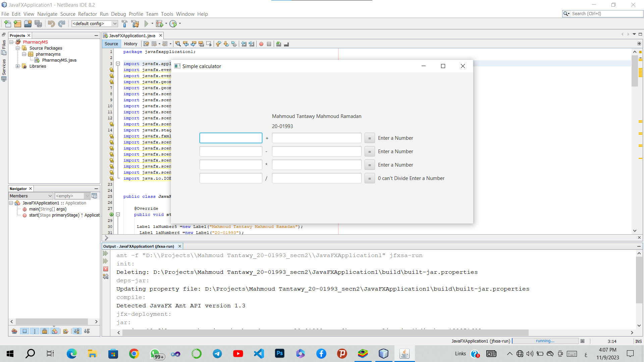Click the Build Project hammer icon
The height and width of the screenshot is (362, 644).
click(124, 24)
